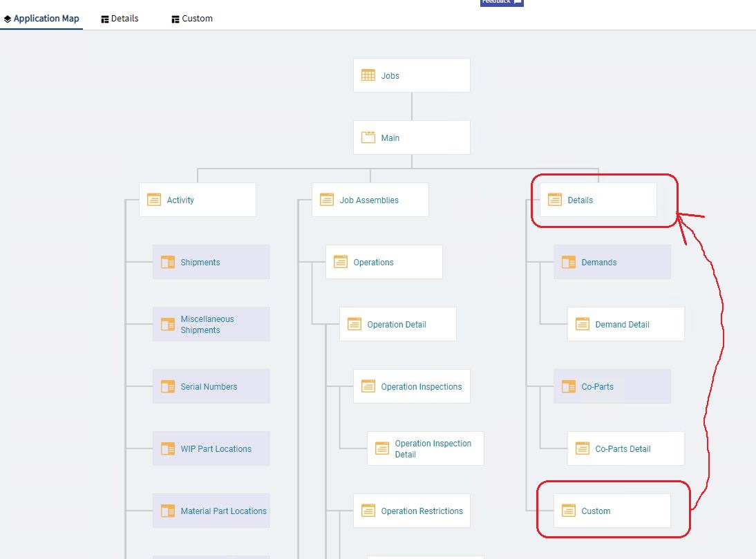The width and height of the screenshot is (756, 559).
Task: Click the page icon in Activity node
Action: [154, 200]
